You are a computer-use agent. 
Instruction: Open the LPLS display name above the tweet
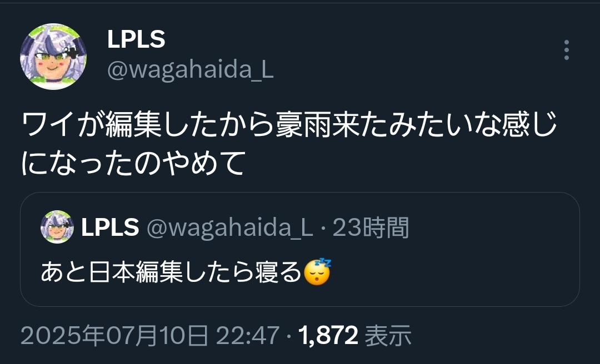point(136,39)
